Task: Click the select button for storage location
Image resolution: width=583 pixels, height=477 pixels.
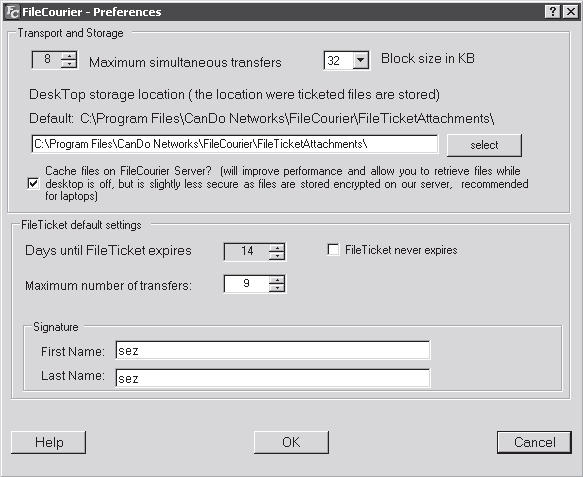Action: pyautogui.click(x=484, y=145)
